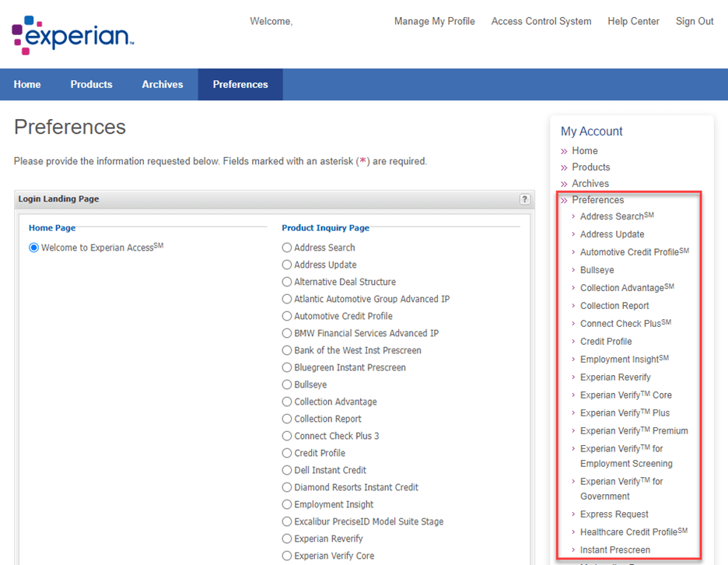Choose the Experian Reverify radio option
The height and width of the screenshot is (565, 728).
pyautogui.click(x=287, y=539)
